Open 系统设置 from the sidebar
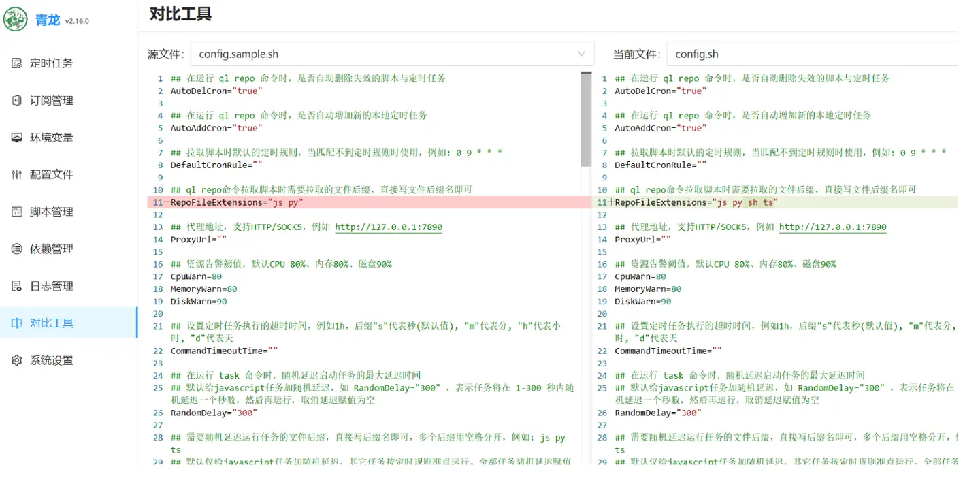 [x=68, y=360]
